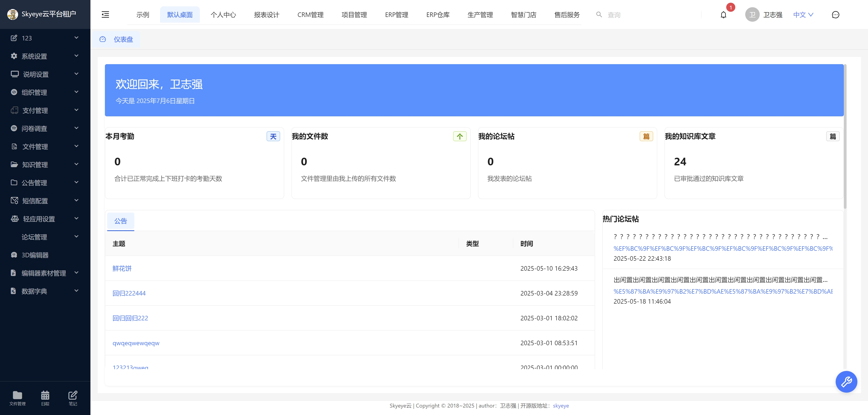Image resolution: width=868 pixels, height=415 pixels.
Task: Click the notification bell icon
Action: tap(723, 15)
